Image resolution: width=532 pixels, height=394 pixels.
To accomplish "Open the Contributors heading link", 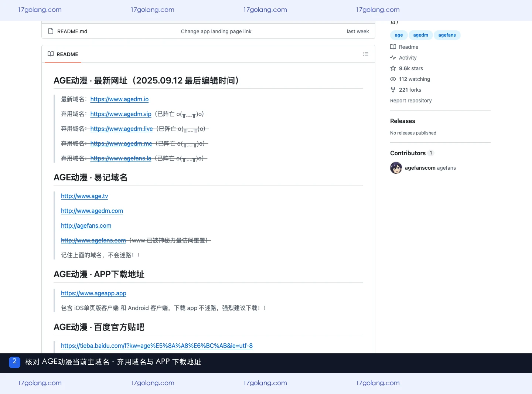I will 408,153.
